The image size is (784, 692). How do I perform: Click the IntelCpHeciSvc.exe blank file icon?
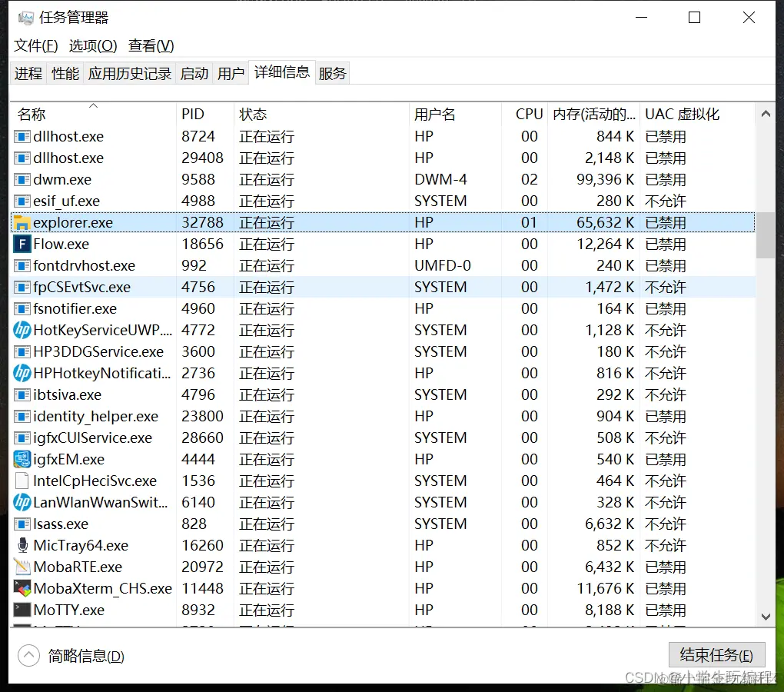(x=22, y=481)
